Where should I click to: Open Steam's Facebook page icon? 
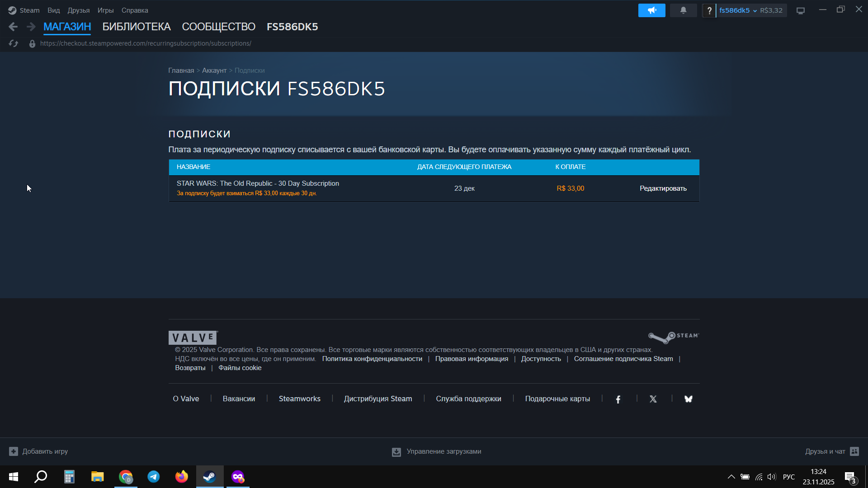coord(618,399)
